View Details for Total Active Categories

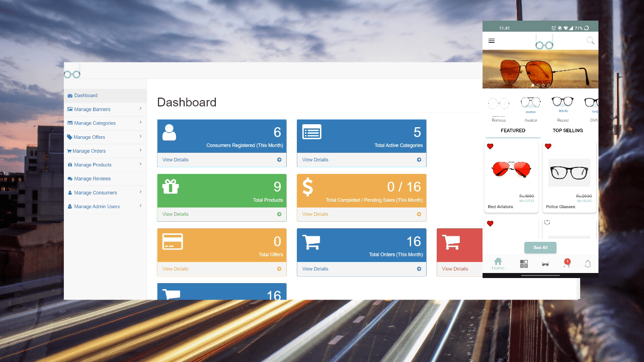[315, 160]
